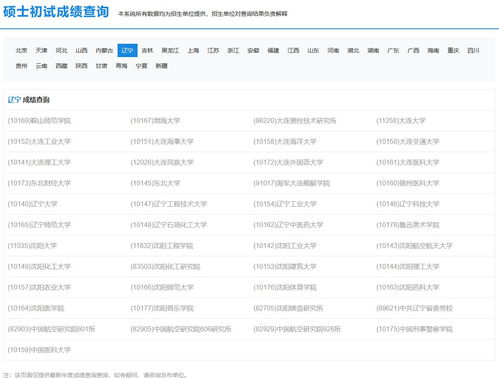Click the (10178)鲁迅美术学院 link
This screenshot has width=499, height=378.
[x=408, y=225]
